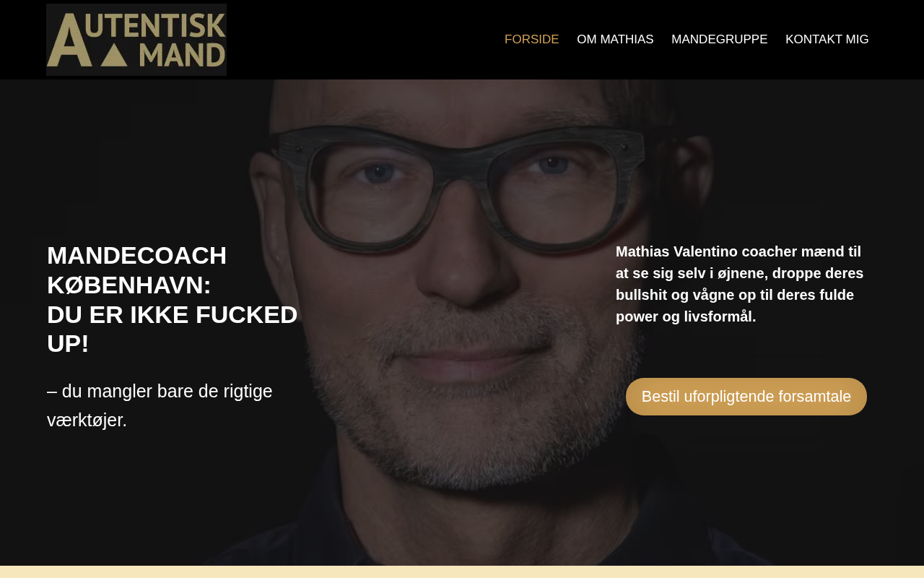Select KONTAKT MIG in the navigation
This screenshot has height=578, width=924.
(x=827, y=40)
